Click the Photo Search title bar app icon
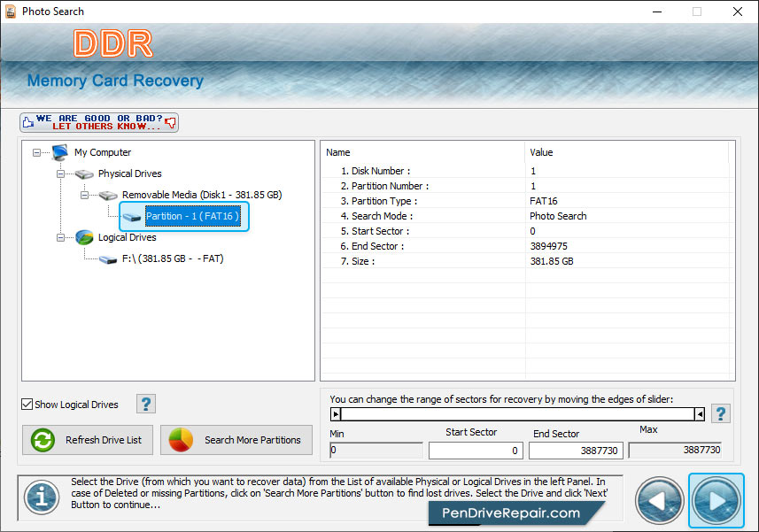Viewport: 759px width, 532px height. pos(10,12)
